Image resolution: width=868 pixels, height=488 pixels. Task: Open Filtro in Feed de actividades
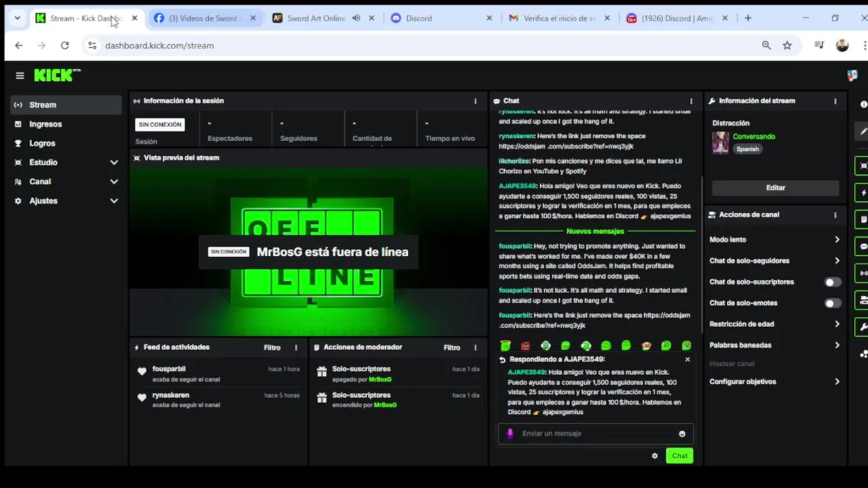click(x=272, y=348)
